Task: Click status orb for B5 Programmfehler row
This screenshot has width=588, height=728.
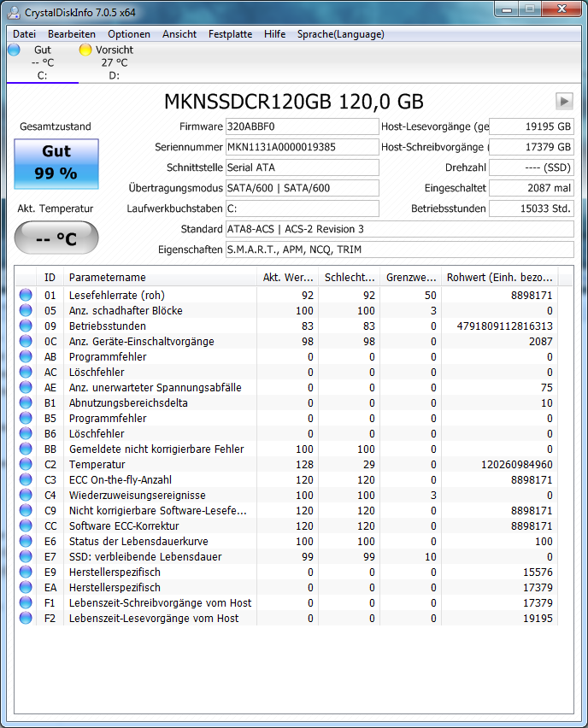Action: click(x=26, y=418)
